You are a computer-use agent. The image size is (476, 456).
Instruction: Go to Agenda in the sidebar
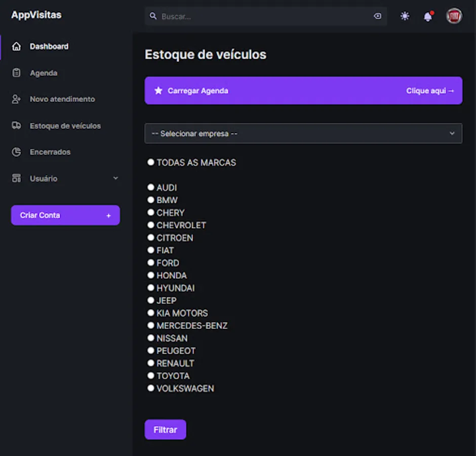click(x=44, y=73)
